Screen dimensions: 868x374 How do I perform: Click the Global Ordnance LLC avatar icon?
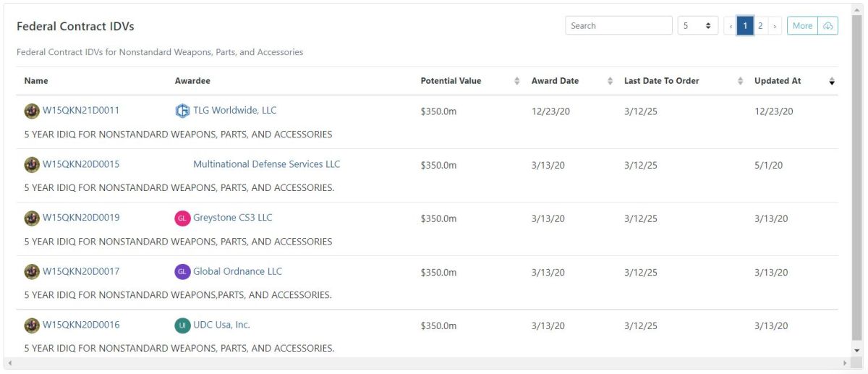coord(182,272)
